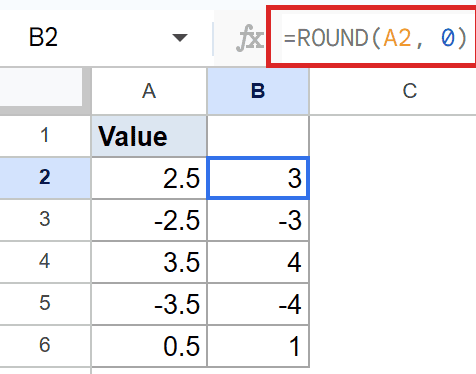Click cell B6 containing 1
The image size is (476, 374).
point(258,346)
